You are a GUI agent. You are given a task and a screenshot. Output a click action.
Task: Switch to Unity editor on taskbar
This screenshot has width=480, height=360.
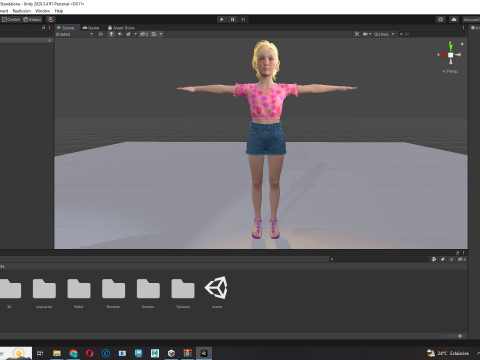click(204, 353)
